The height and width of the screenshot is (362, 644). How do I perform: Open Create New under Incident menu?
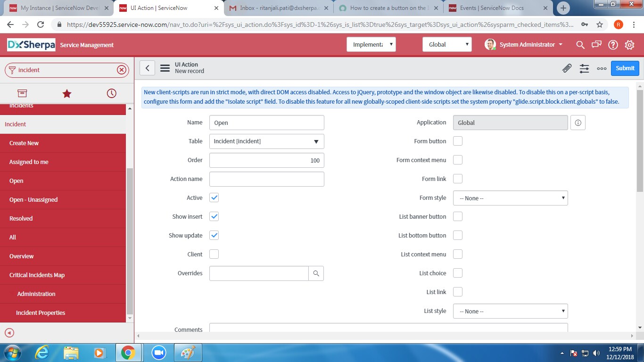pyautogui.click(x=24, y=143)
